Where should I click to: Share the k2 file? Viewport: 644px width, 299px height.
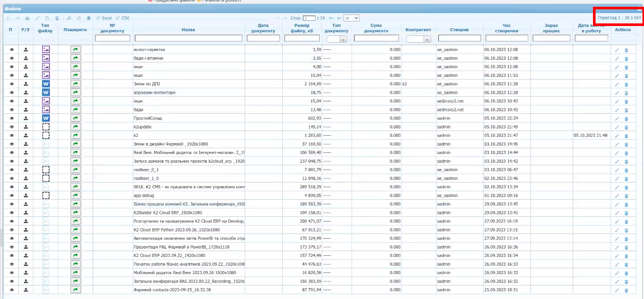[75, 135]
